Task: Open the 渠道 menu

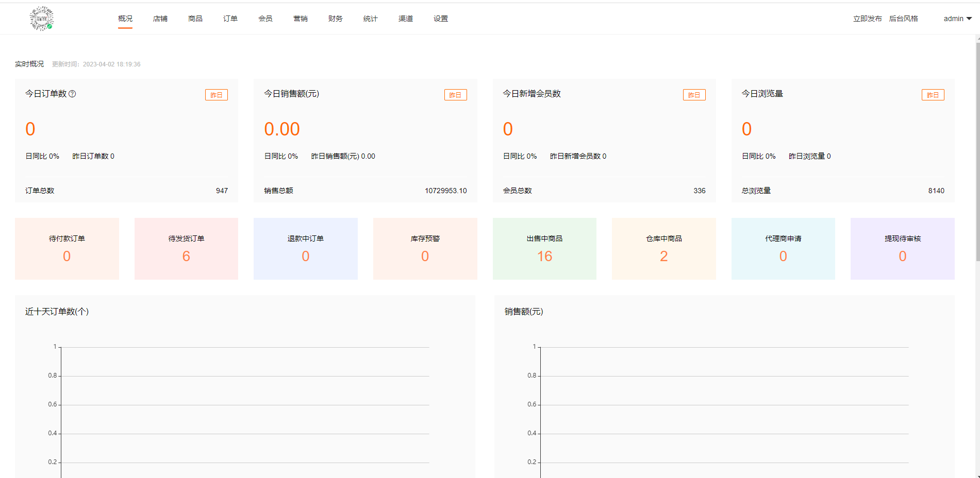Action: pos(406,19)
